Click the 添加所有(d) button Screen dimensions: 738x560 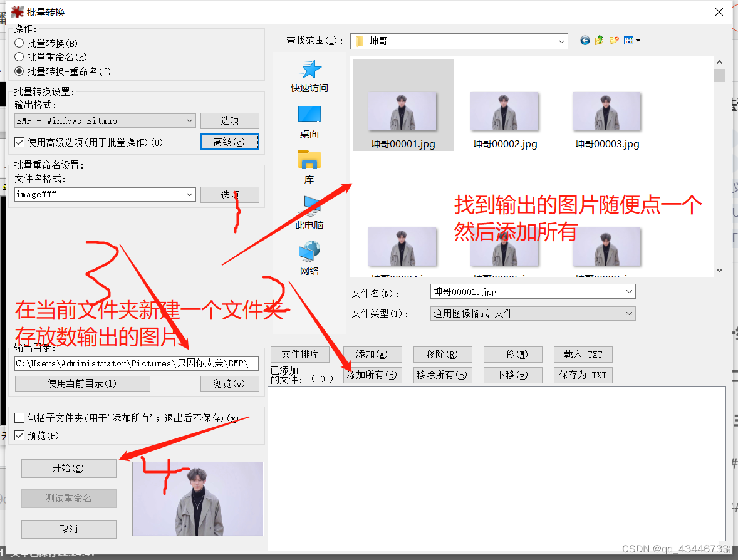point(372,375)
